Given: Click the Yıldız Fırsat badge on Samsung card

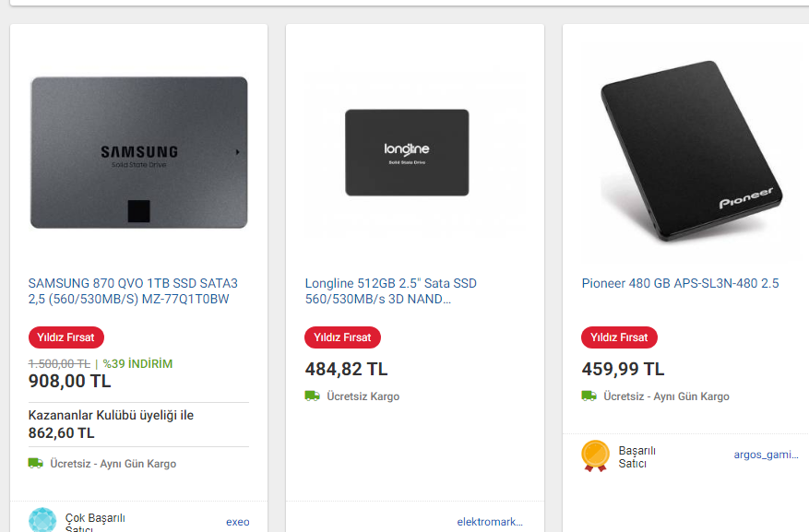Looking at the screenshot, I should (66, 337).
